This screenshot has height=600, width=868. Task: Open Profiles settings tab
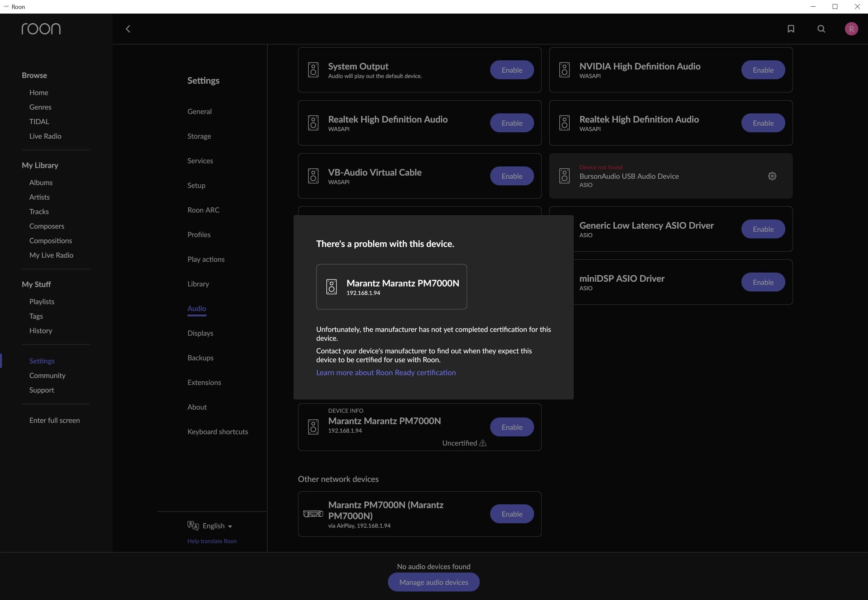click(x=199, y=235)
